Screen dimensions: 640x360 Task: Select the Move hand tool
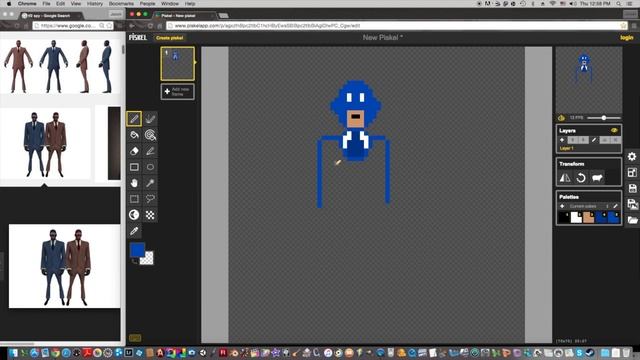pyautogui.click(x=134, y=183)
